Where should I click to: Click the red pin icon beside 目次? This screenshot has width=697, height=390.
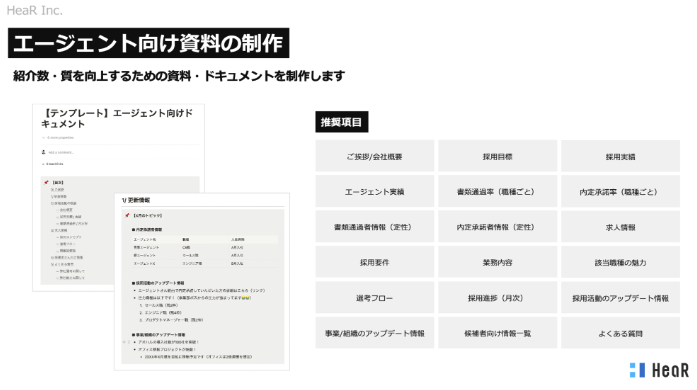[46, 182]
